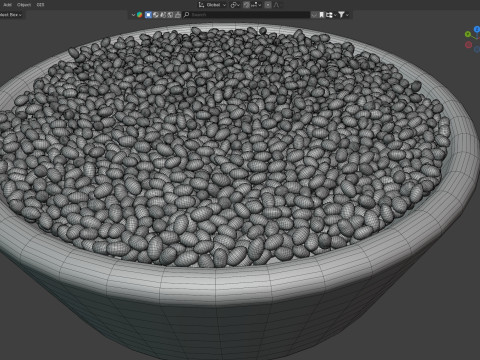Open the proportional editing falloff curve

276,5
